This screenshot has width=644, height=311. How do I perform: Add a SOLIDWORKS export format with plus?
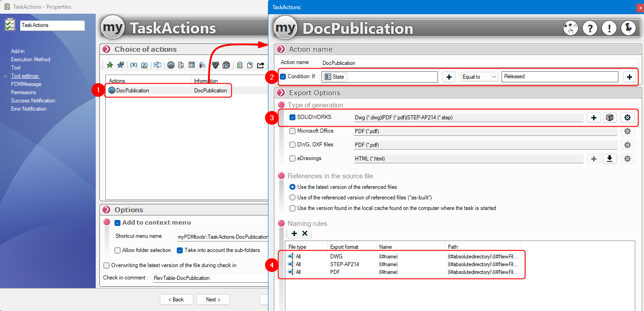[594, 118]
